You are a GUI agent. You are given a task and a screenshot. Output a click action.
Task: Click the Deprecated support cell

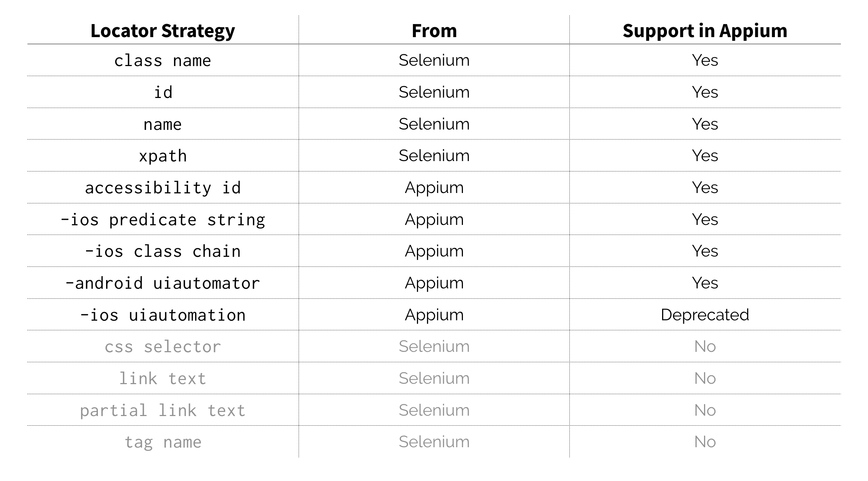pyautogui.click(x=705, y=315)
